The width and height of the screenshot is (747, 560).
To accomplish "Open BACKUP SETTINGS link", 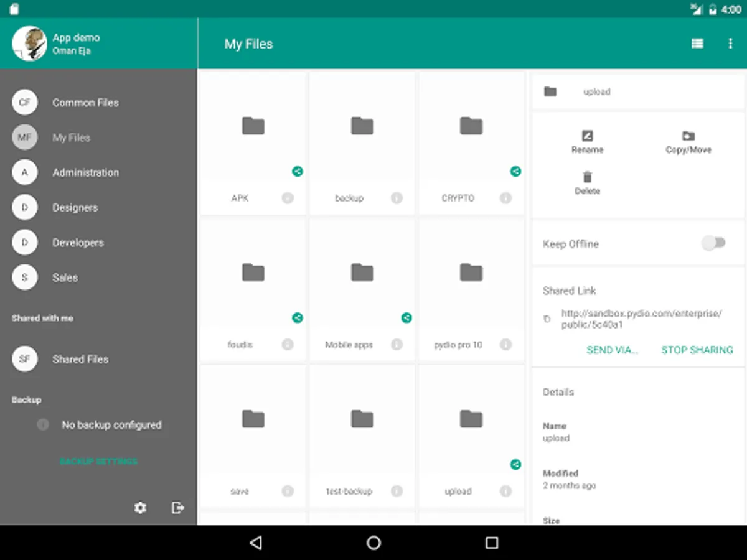I will pyautogui.click(x=98, y=462).
